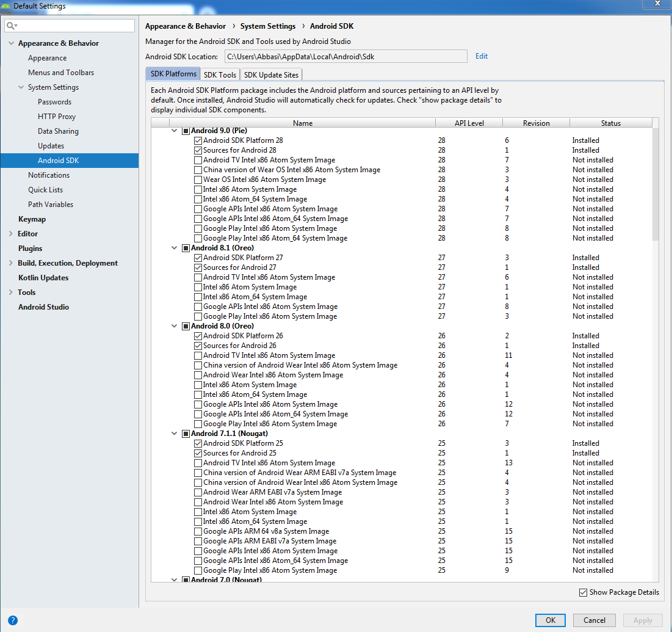The image size is (672, 632).
Task: Sort by the API Level column header
Action: point(469,123)
